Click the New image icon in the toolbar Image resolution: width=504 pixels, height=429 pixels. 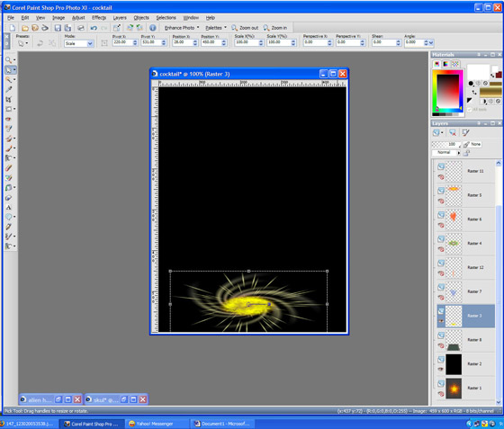(x=12, y=28)
